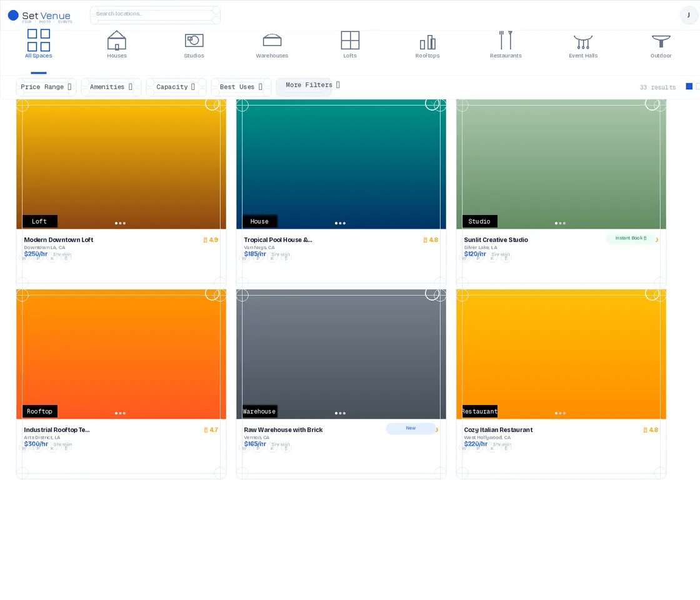Switch to the blue grid view toggle
This screenshot has width=700, height=600.
click(x=689, y=86)
